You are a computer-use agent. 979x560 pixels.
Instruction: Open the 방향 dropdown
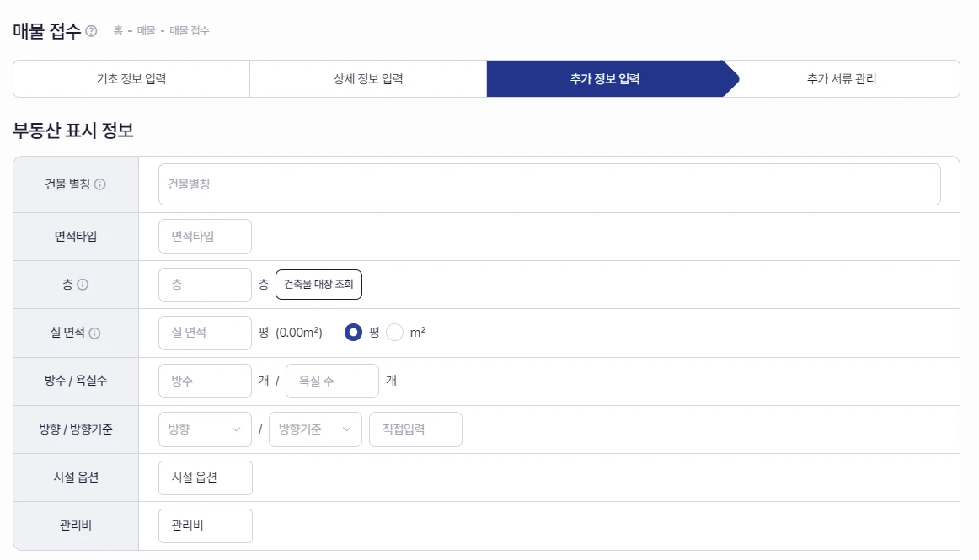(205, 429)
